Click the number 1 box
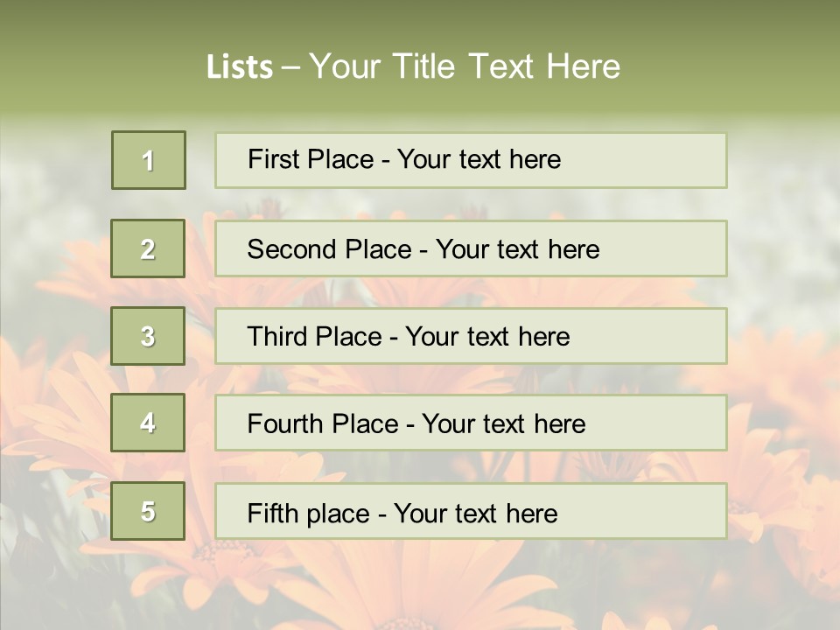The image size is (840, 630). tap(149, 160)
